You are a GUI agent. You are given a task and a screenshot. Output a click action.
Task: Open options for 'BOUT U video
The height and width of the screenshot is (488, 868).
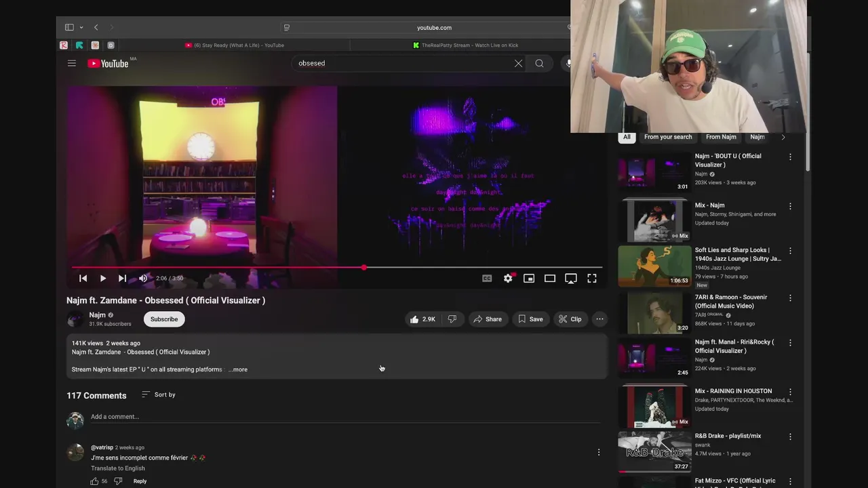point(790,157)
